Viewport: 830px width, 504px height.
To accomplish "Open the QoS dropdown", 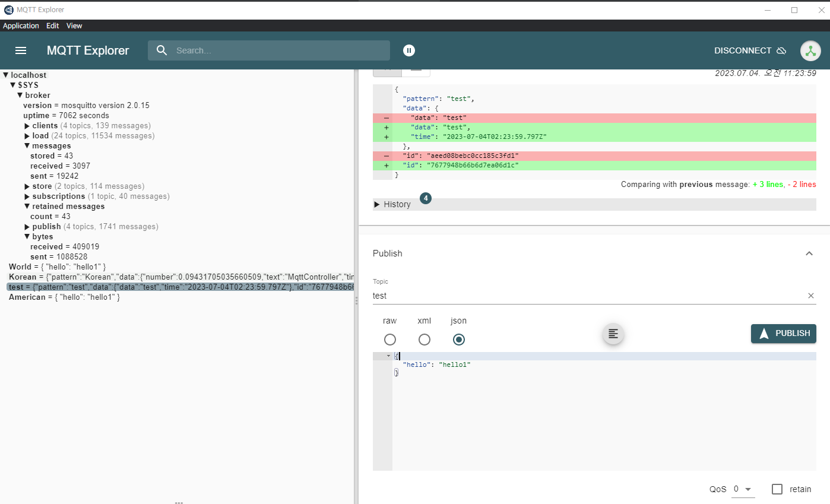I will tap(743, 489).
